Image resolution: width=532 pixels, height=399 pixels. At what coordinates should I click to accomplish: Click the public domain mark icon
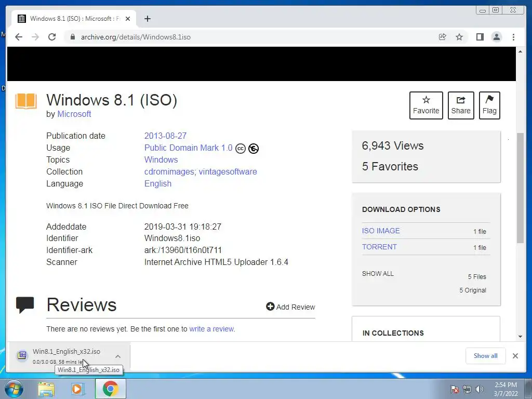254,149
